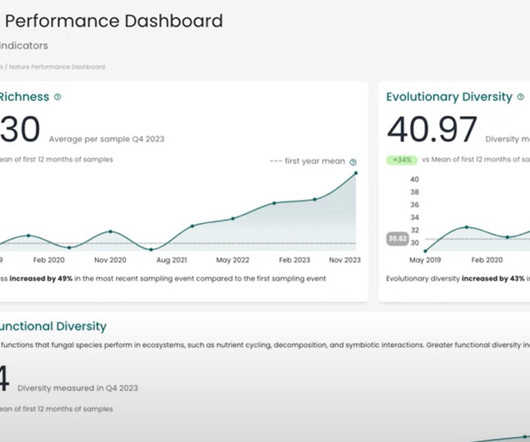The width and height of the screenshot is (530, 442).
Task: Select the Nov 2020 peak point on Richness chart
Action: pos(111,231)
